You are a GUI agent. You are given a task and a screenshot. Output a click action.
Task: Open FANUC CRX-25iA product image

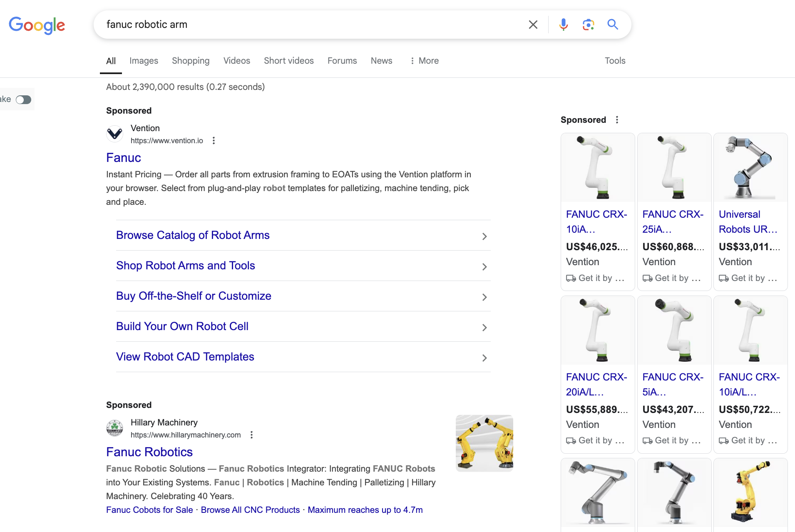tap(674, 168)
